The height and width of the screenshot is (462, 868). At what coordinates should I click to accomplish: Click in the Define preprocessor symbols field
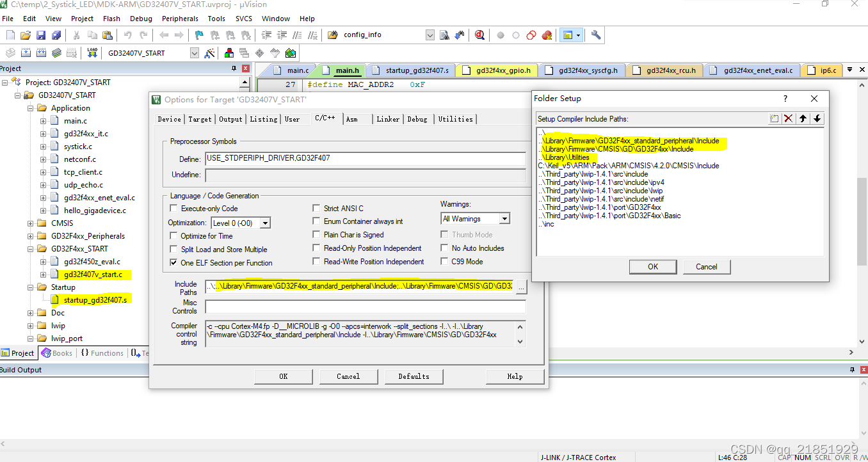[x=366, y=159]
